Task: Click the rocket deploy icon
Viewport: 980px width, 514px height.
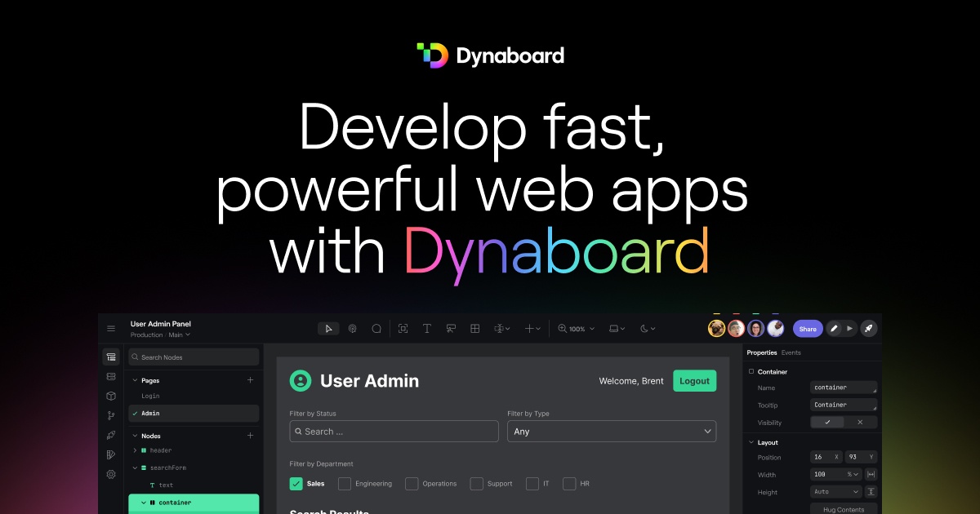Action: tap(869, 328)
